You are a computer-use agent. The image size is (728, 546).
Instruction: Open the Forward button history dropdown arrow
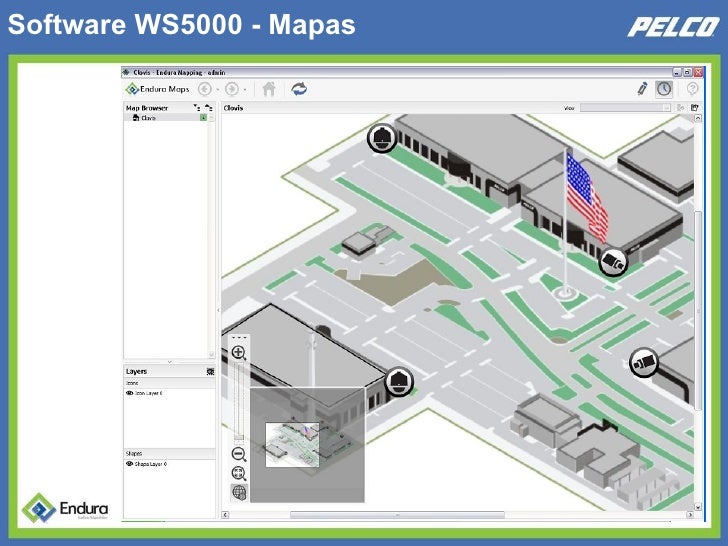[x=245, y=89]
